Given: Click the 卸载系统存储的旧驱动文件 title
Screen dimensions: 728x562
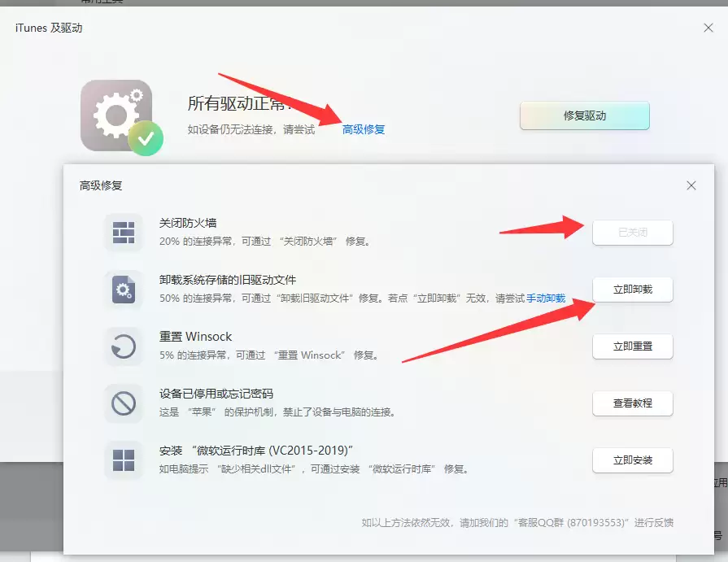Looking at the screenshot, I should click(x=228, y=280).
